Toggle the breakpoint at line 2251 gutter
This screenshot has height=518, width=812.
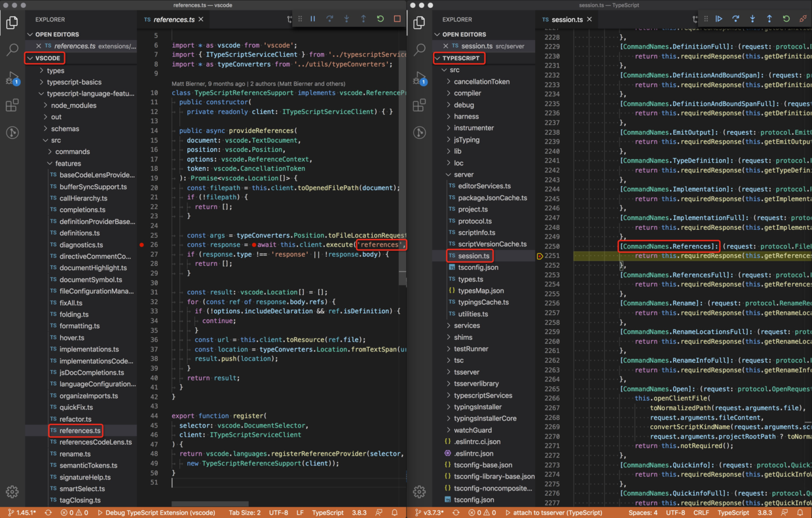tap(540, 256)
